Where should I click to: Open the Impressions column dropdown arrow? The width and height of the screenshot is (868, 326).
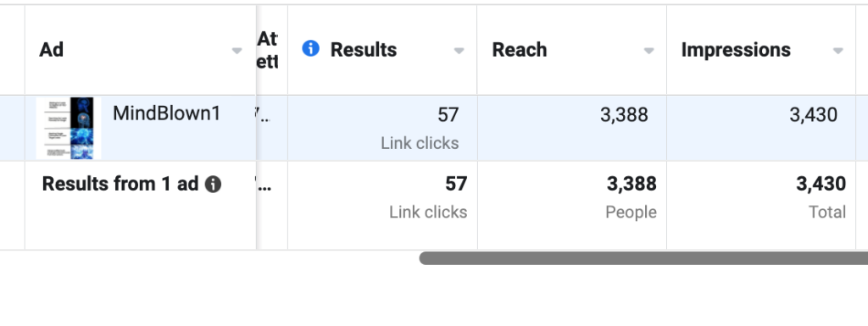[838, 51]
